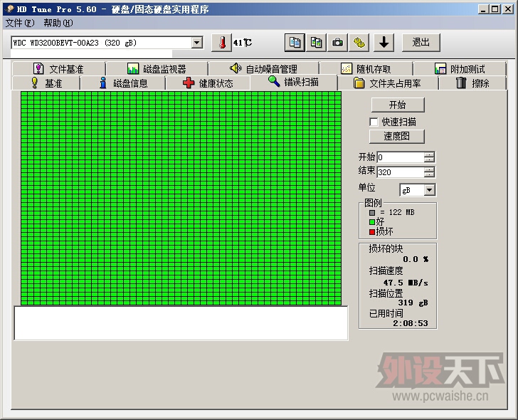This screenshot has width=518, height=420.
Task: Click the copy screenshot to clipboard icon
Action: pos(316,43)
